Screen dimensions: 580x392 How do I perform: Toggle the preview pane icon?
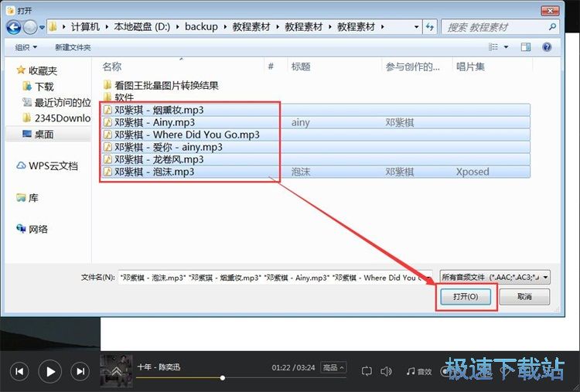525,47
